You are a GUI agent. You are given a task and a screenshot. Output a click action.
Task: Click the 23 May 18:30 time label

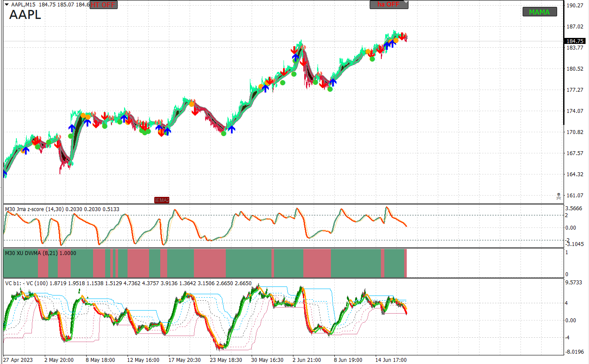click(226, 360)
